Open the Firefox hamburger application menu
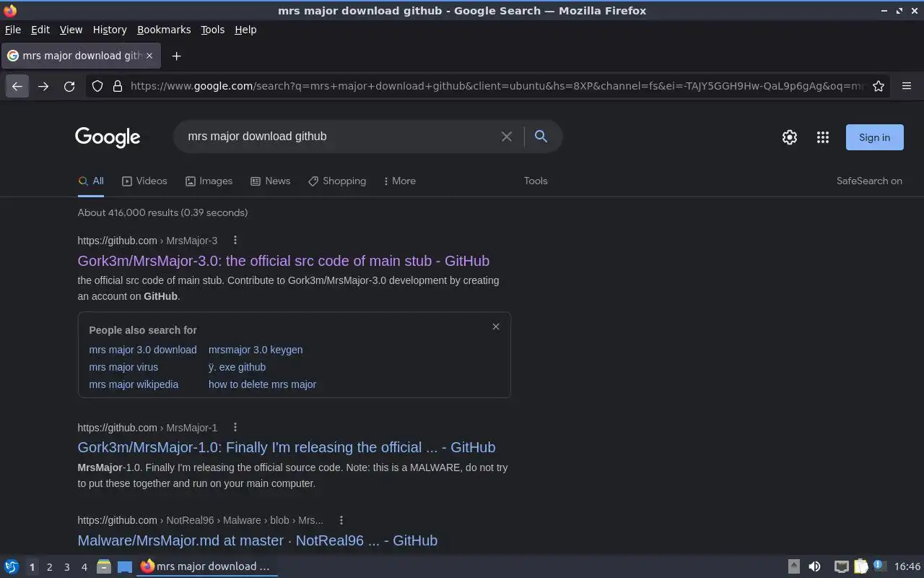This screenshot has width=924, height=578. point(907,86)
